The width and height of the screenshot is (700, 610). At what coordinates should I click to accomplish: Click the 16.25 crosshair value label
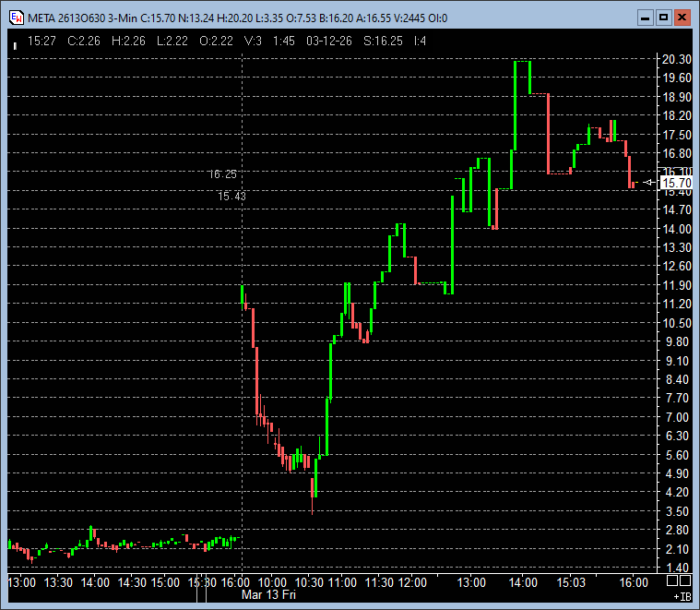(x=222, y=173)
